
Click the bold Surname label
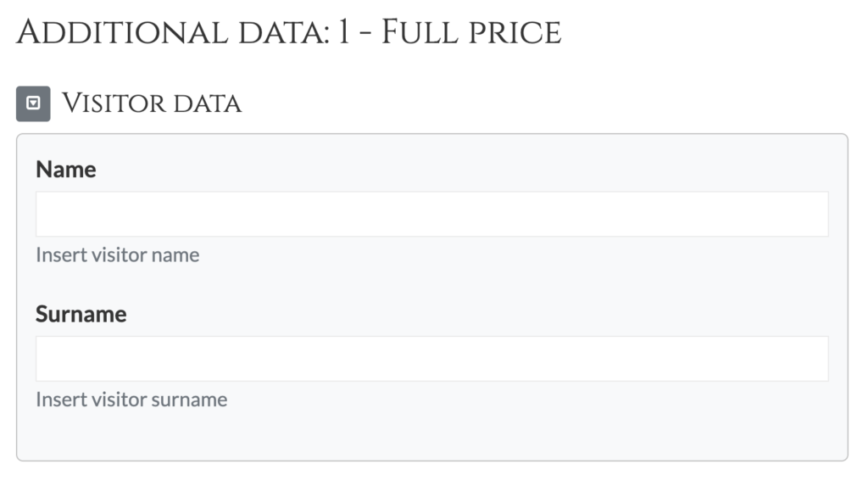click(x=81, y=314)
